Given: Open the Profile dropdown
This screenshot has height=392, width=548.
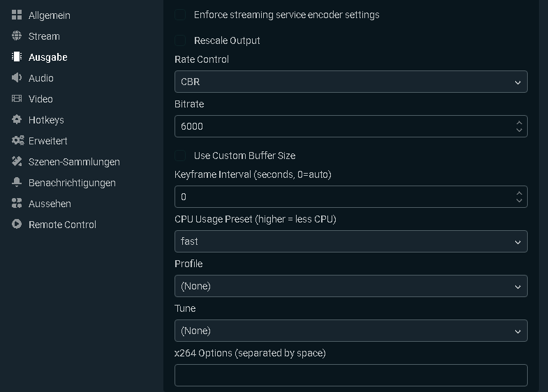Looking at the screenshot, I should click(350, 286).
